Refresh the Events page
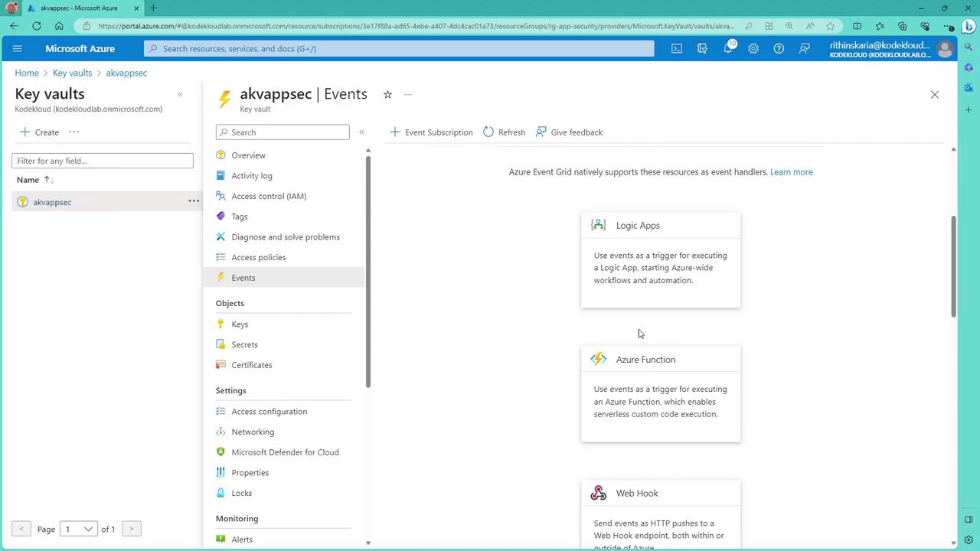Viewport: 980px width, 551px height. pyautogui.click(x=504, y=132)
